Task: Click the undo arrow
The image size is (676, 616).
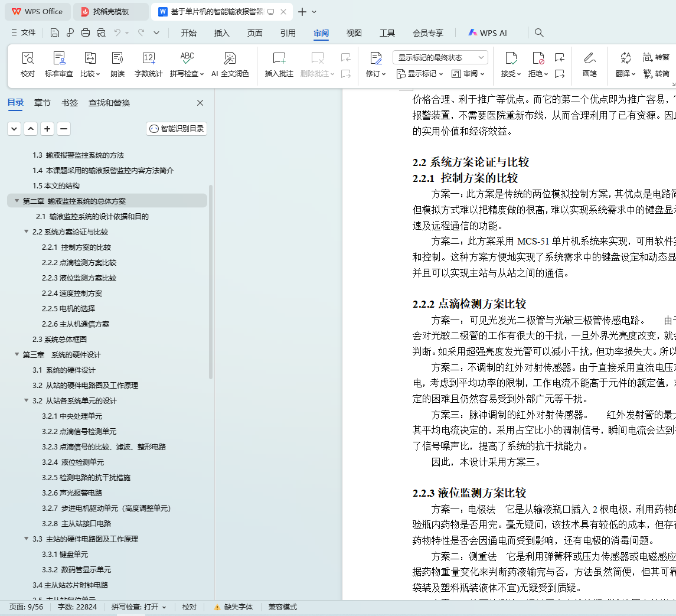Action: click(x=117, y=33)
